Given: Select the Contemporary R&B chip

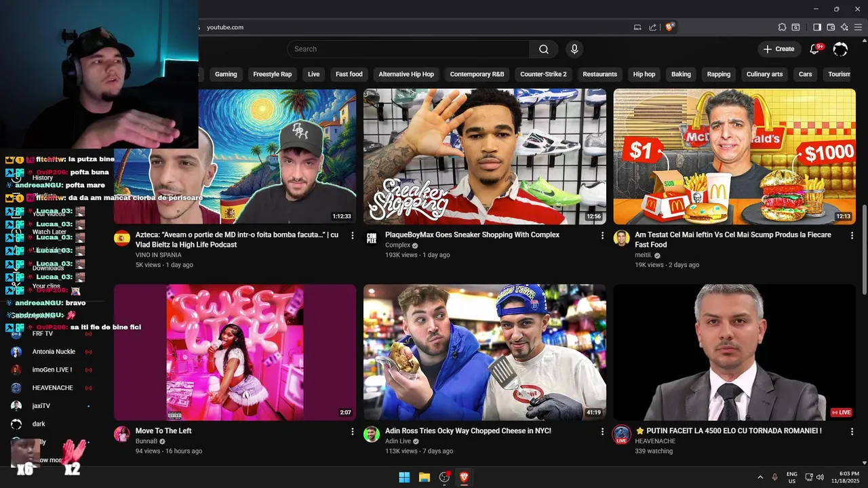Looking at the screenshot, I should coord(477,74).
